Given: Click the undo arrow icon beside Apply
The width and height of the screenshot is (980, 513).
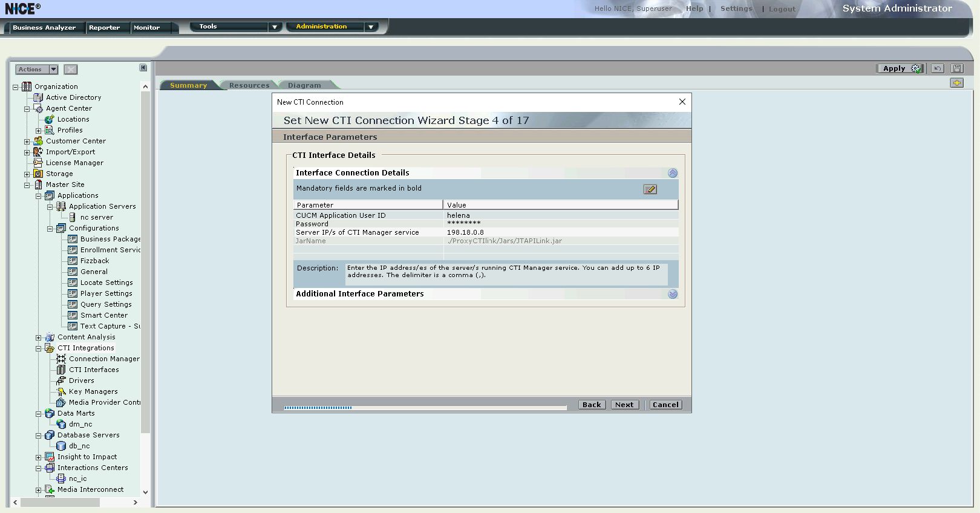Looking at the screenshot, I should (937, 68).
